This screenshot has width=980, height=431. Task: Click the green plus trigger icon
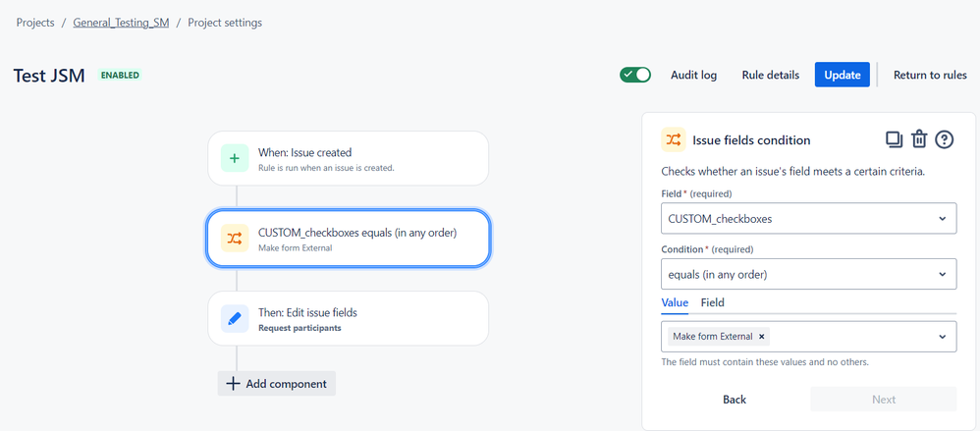(235, 158)
